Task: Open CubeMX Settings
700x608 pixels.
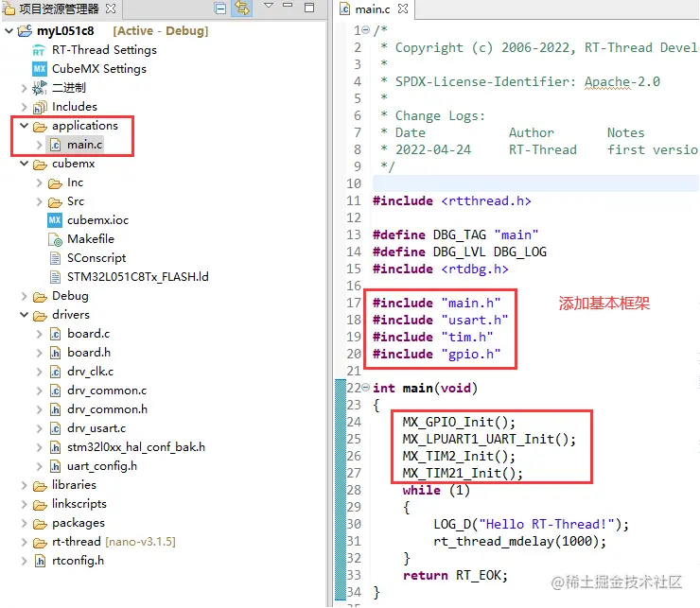Action: click(99, 69)
